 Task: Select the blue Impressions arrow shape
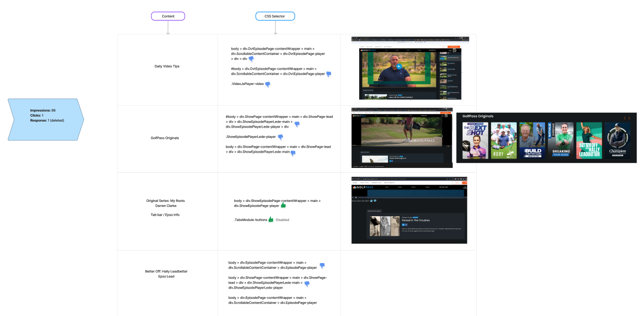point(46,119)
